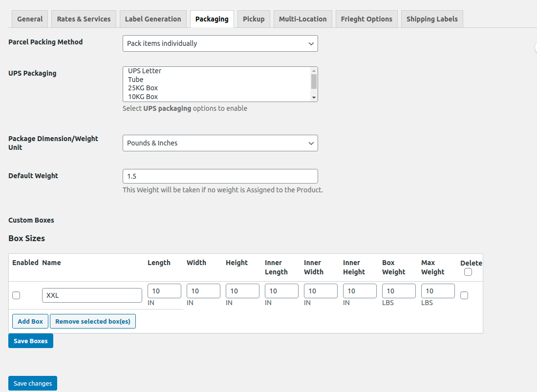Open the Pickup tab
This screenshot has height=392, width=537.
pos(254,19)
